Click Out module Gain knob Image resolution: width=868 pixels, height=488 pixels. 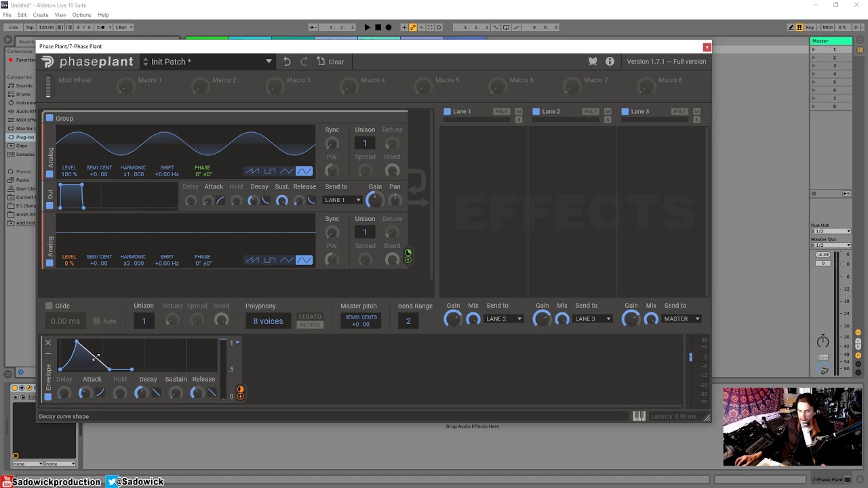(373, 200)
